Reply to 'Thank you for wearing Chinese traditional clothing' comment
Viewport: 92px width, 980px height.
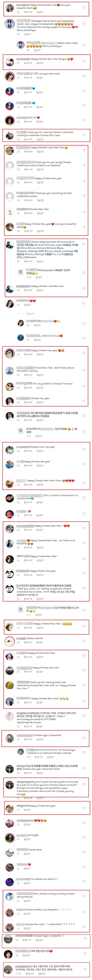click(x=40, y=139)
